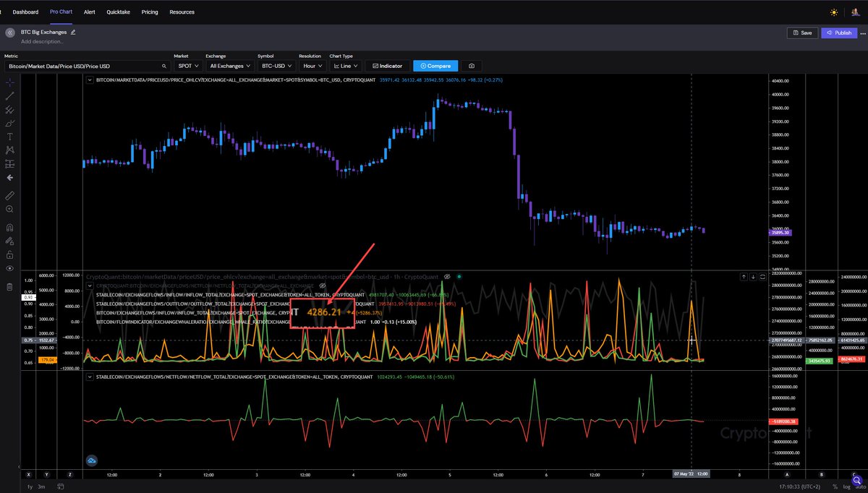
Task: Open the Quicktake tab
Action: point(119,12)
